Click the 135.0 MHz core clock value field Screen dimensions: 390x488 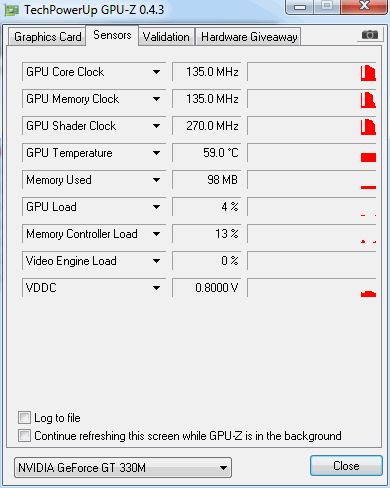point(206,72)
